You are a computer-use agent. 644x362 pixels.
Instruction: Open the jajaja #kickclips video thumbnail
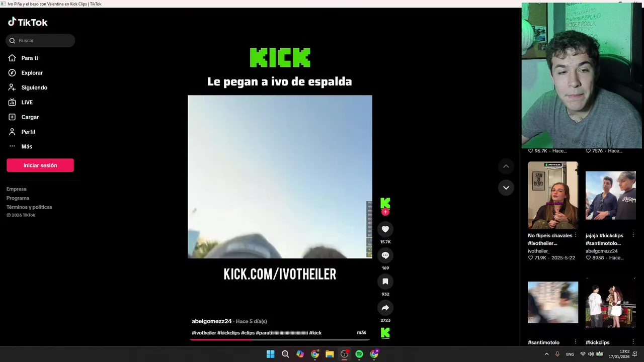point(611,196)
